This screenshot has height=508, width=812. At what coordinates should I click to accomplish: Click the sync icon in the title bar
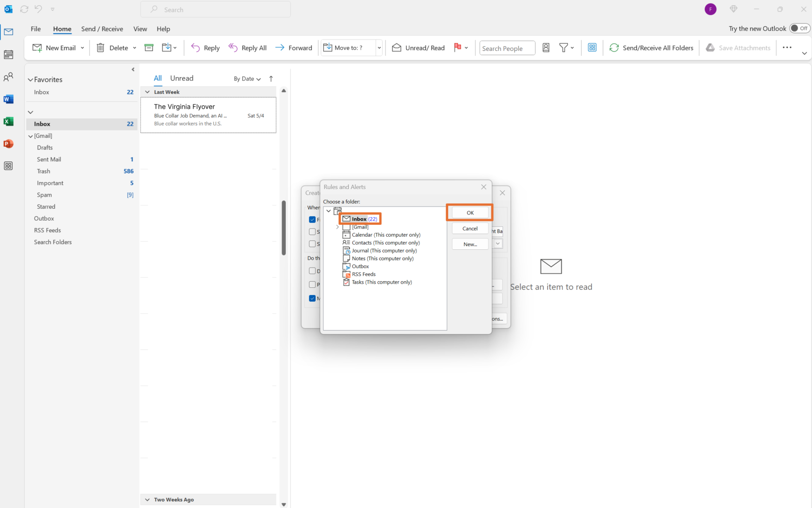coord(24,9)
